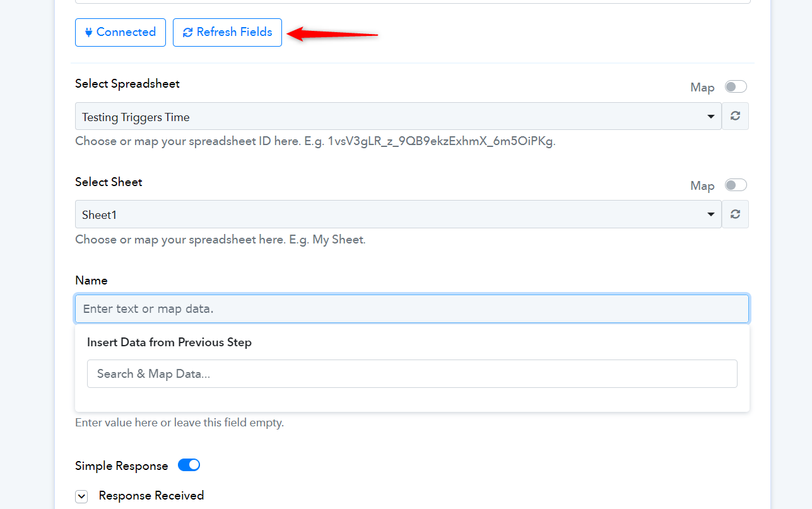The width and height of the screenshot is (812, 509).
Task: Click the Name field label
Action: coord(91,281)
